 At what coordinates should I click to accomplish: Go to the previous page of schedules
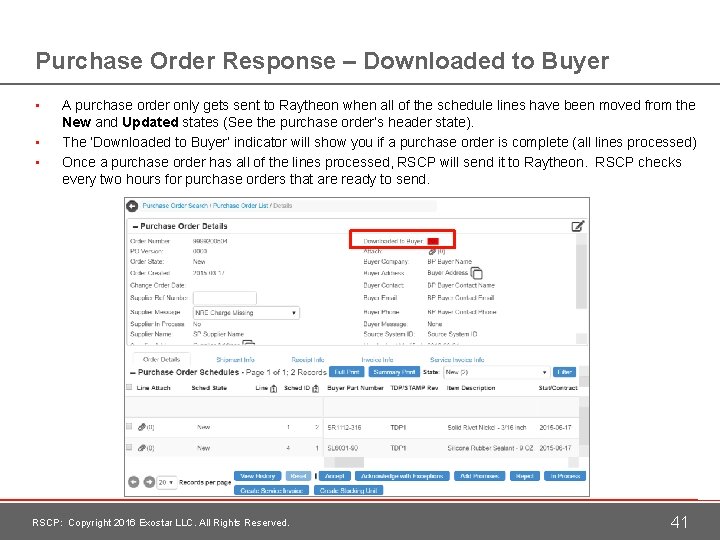(x=134, y=482)
